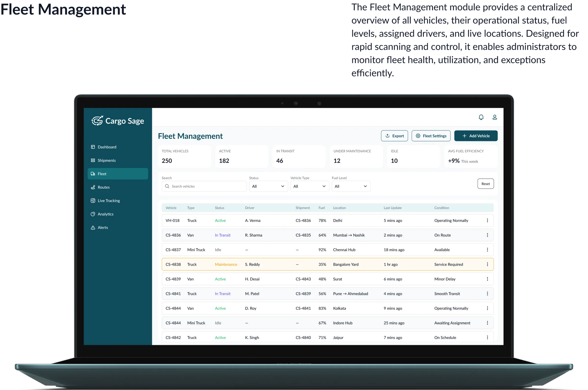Open Live Tracking from the sidebar
The image size is (588, 390).
tap(109, 200)
